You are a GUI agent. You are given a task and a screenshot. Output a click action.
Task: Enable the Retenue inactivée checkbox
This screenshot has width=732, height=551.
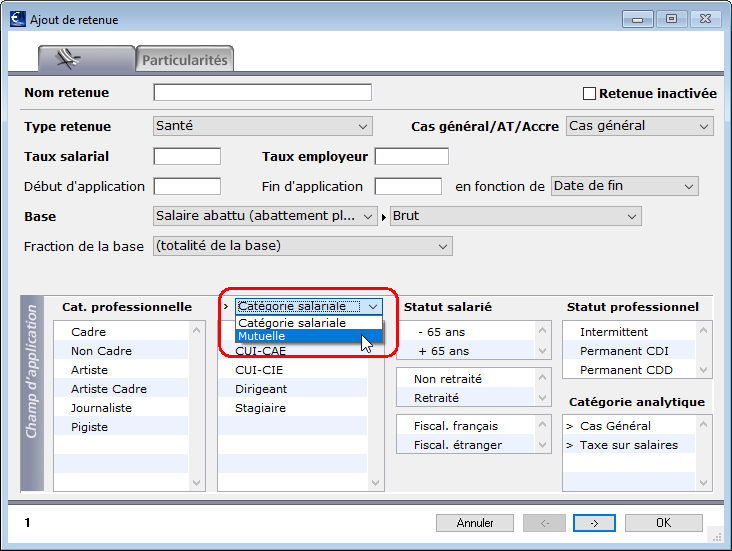[589, 94]
